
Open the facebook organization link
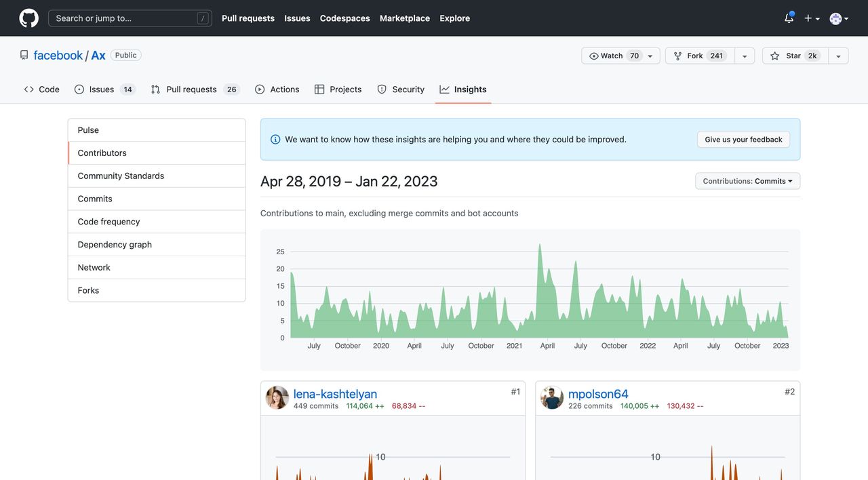[58, 56]
